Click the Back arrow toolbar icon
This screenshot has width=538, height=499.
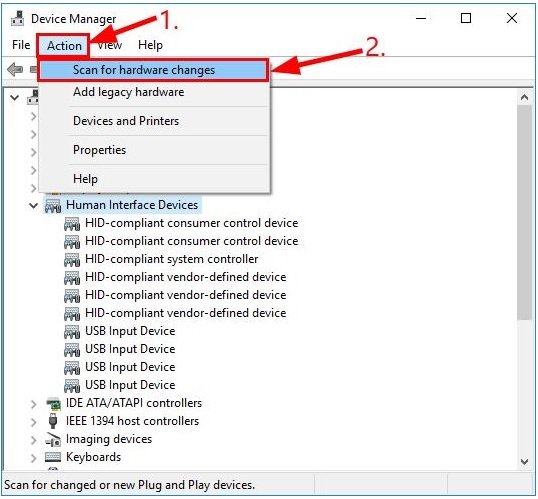15,70
